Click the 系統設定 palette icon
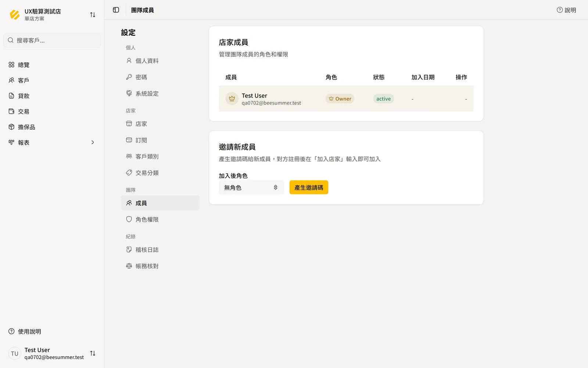This screenshot has width=588, height=368. [129, 93]
